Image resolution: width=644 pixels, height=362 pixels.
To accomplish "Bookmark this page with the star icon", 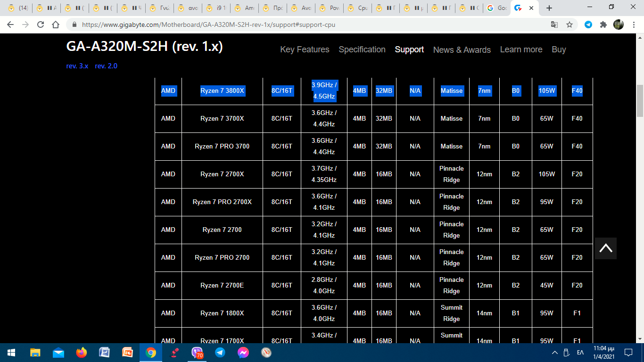I will click(x=570, y=25).
